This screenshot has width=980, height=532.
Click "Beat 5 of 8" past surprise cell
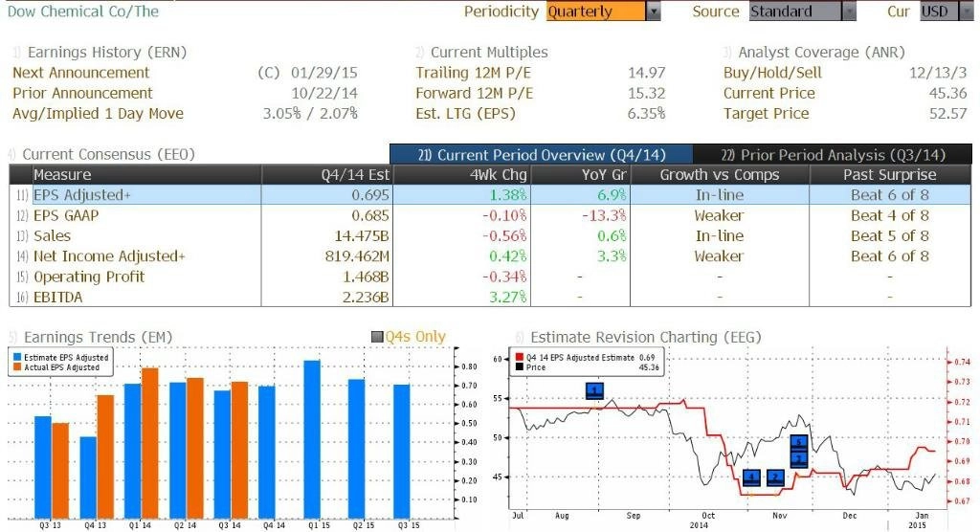click(x=890, y=235)
